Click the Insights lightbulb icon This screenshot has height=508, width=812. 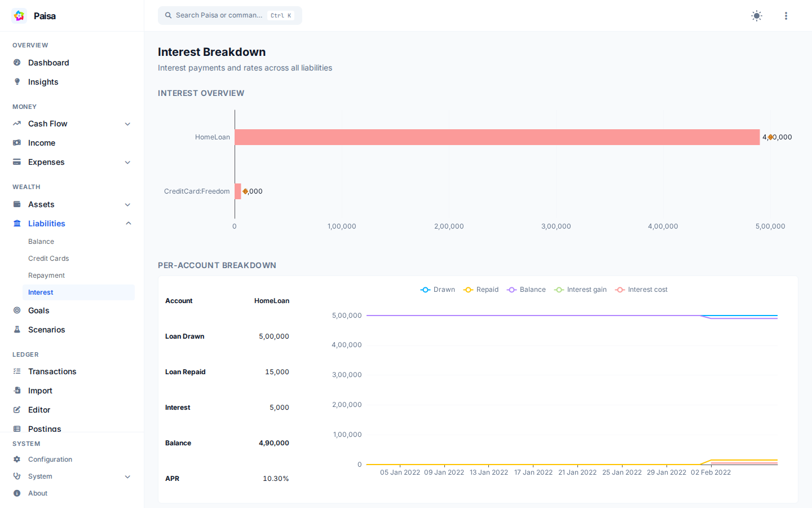click(x=17, y=82)
